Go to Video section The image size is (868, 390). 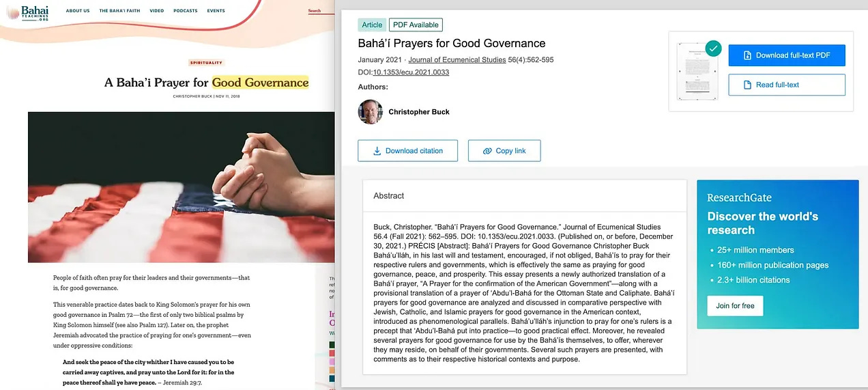point(156,11)
